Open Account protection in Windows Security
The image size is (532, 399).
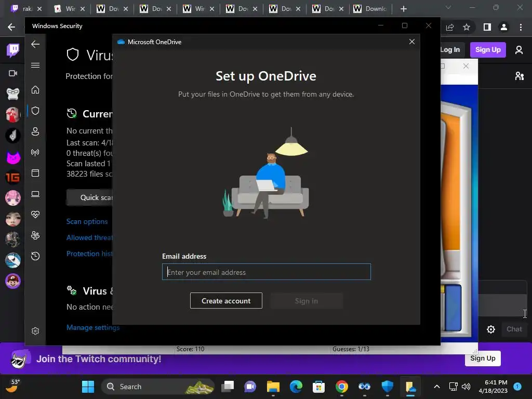point(35,131)
